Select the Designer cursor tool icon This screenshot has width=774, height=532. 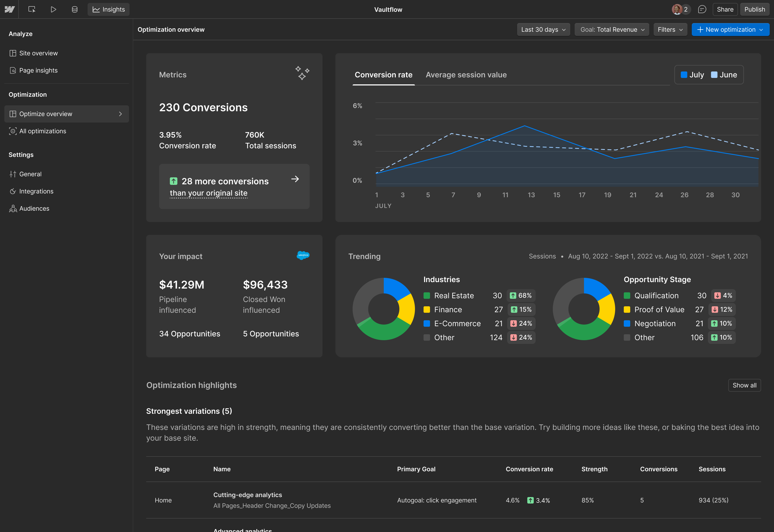(32, 9)
